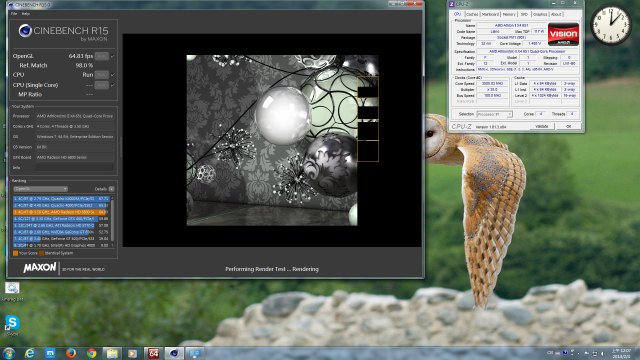
Task: Select the ranking row 5 with ATI Radeon HD
Action: point(61,225)
